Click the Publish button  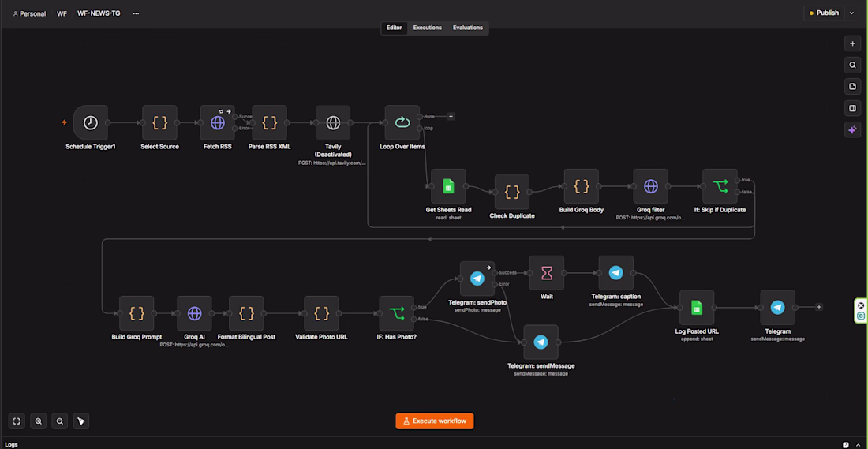[824, 13]
